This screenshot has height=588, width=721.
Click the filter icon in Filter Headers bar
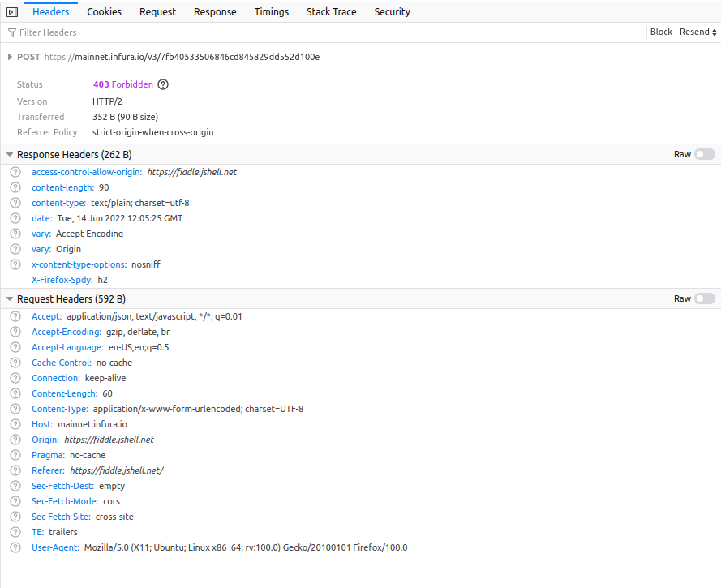(11, 32)
